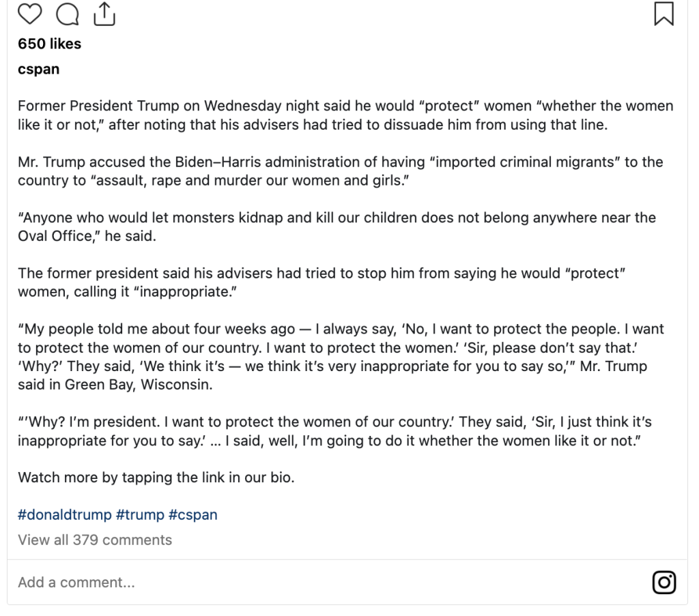Open comments via the speech bubble icon
Screen dimensions: 699x616
pyautogui.click(x=68, y=14)
